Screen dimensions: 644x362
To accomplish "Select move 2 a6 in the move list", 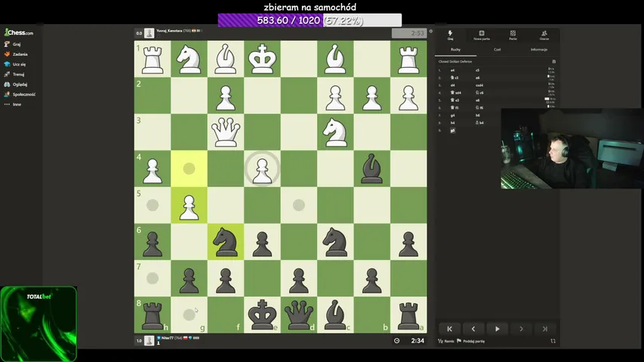I will coord(477,78).
